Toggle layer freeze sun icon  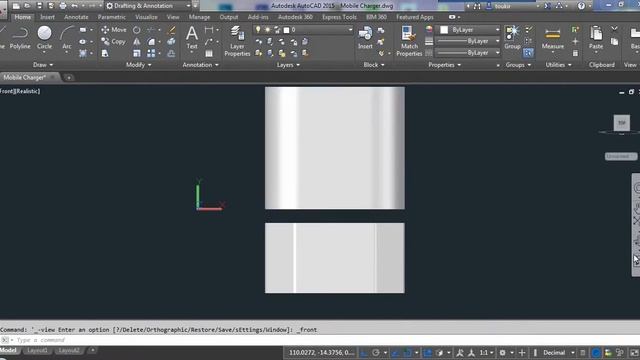pyautogui.click(x=268, y=30)
